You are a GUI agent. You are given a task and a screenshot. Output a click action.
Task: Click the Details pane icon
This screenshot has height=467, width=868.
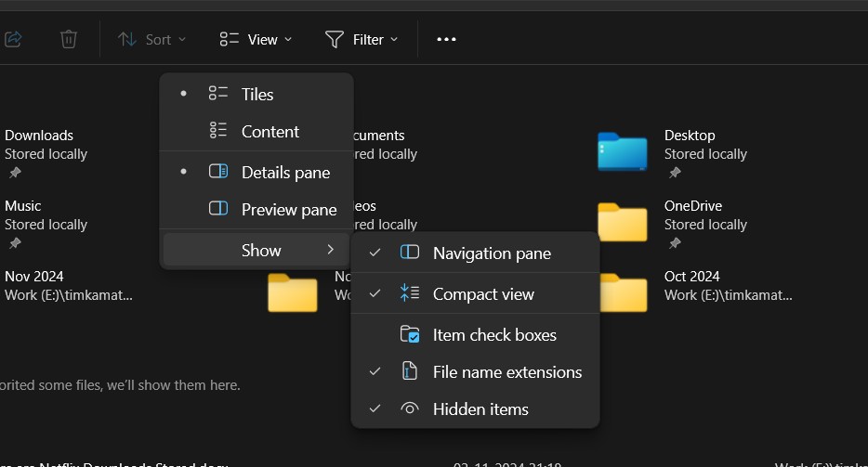218,171
